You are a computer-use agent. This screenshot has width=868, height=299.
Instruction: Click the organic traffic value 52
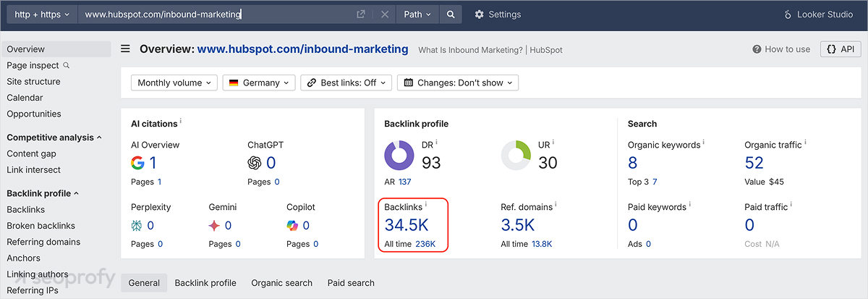click(754, 163)
